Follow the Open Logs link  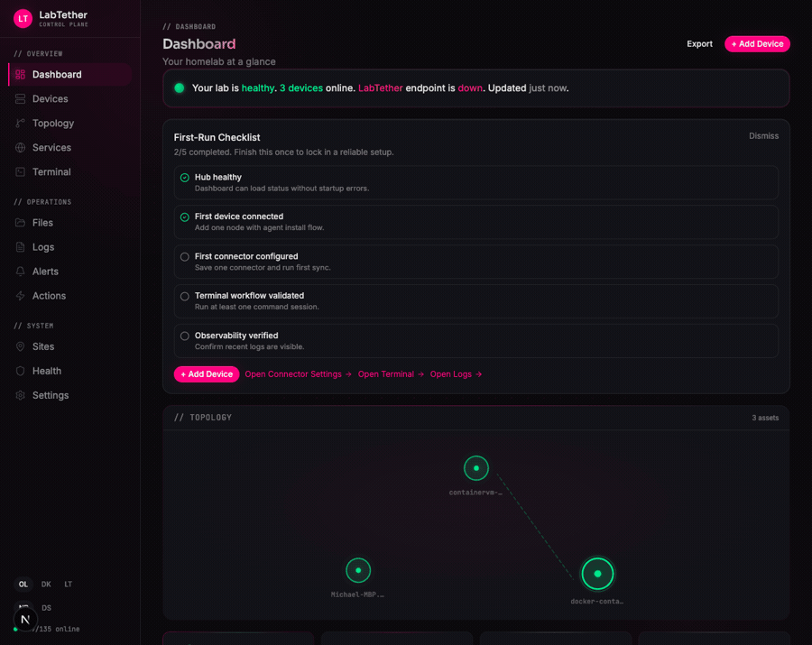456,374
